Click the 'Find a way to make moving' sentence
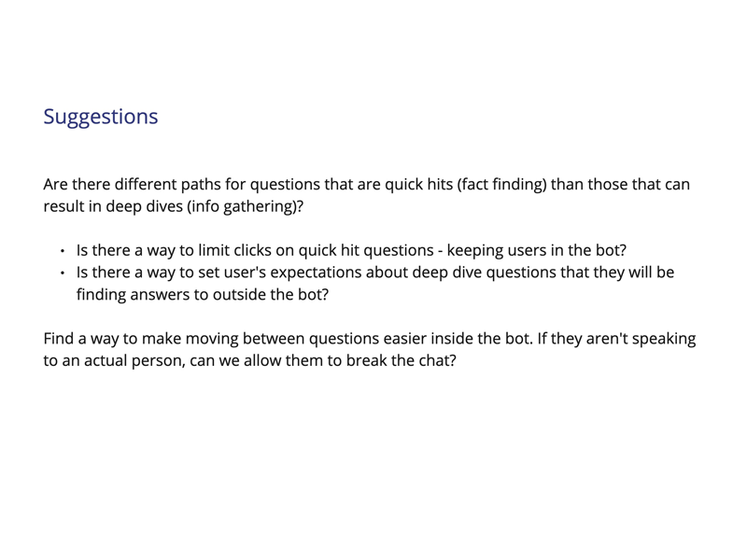 click(x=288, y=339)
